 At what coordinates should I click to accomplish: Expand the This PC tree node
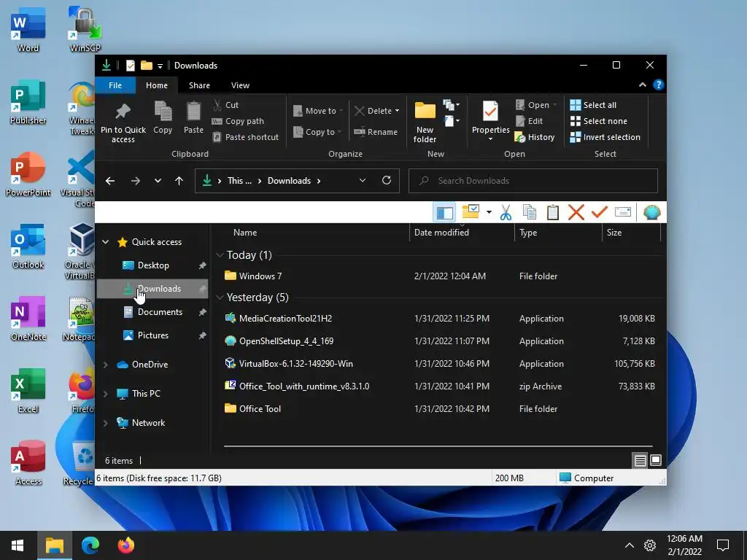coord(105,394)
